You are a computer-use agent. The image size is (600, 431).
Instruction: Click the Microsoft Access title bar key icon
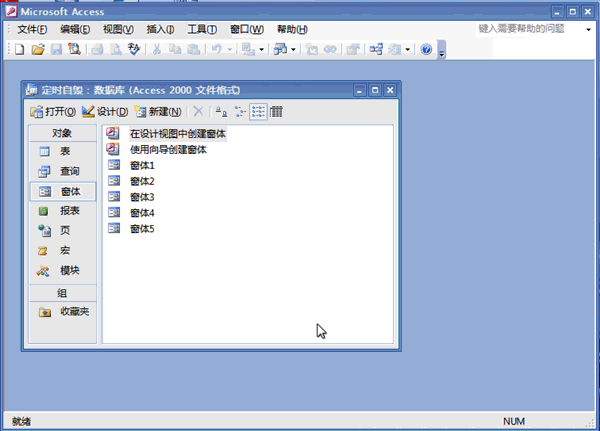click(x=11, y=12)
